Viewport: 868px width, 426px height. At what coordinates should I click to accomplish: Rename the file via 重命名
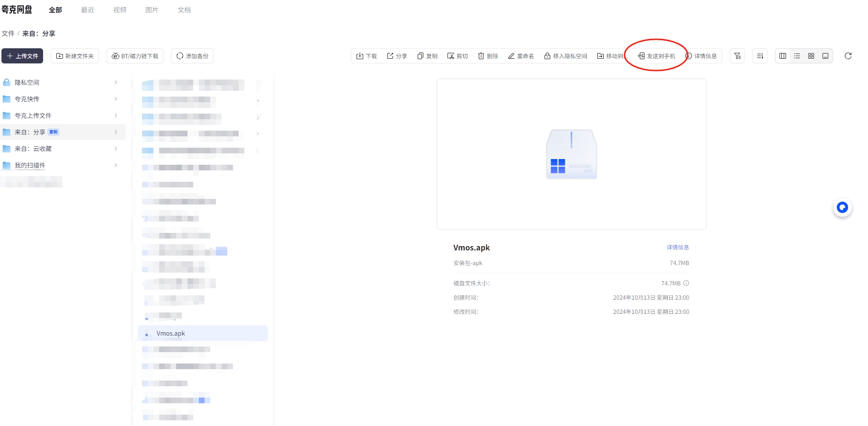pyautogui.click(x=521, y=56)
